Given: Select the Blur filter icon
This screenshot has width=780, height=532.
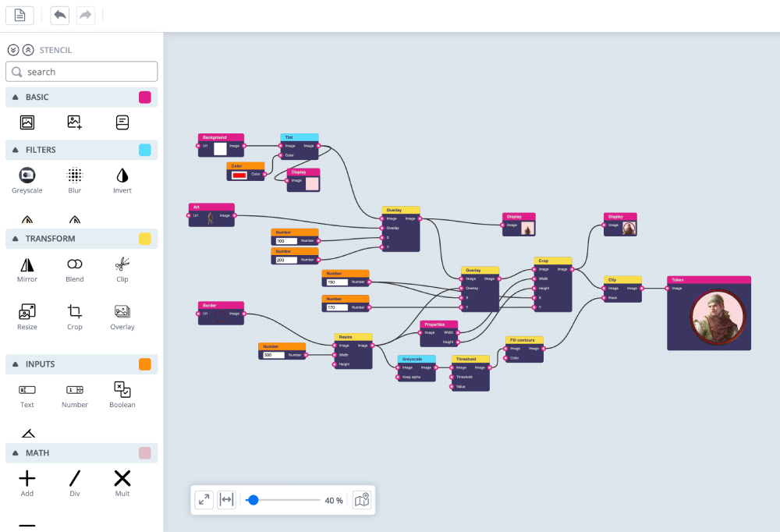Looking at the screenshot, I should (74, 176).
